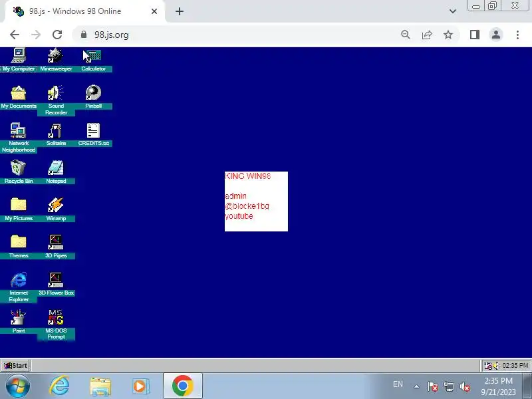The image size is (532, 399).
Task: Open the CREDITS.txt file icon
Action: [93, 134]
